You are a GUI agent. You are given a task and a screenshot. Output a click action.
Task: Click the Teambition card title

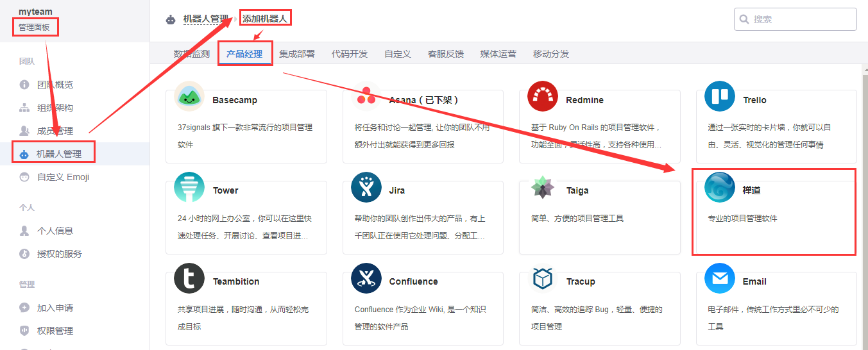[x=236, y=281]
